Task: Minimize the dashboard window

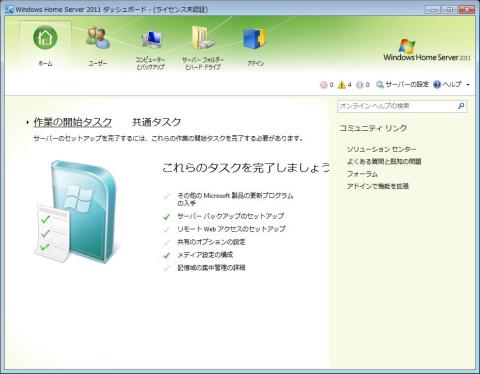Action: tap(433, 10)
